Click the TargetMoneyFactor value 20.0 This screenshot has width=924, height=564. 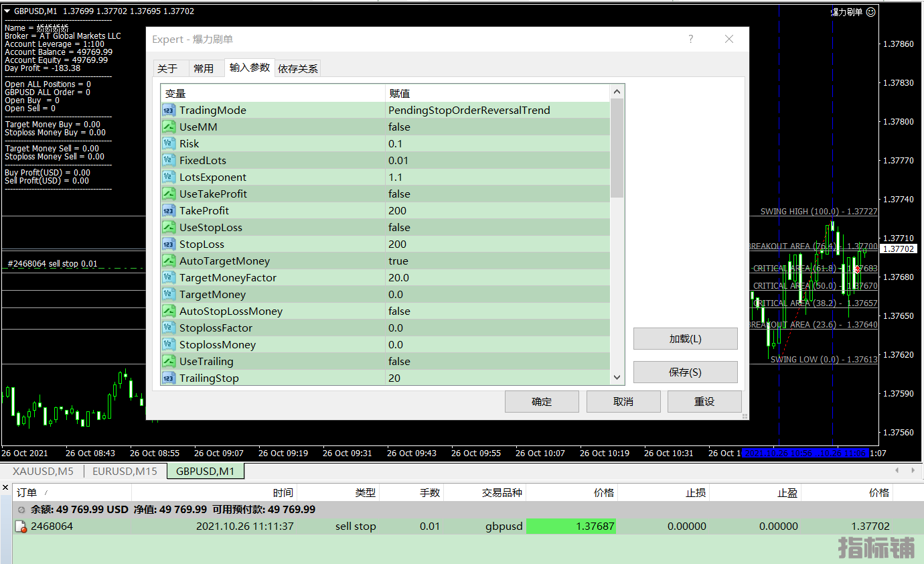tap(497, 278)
